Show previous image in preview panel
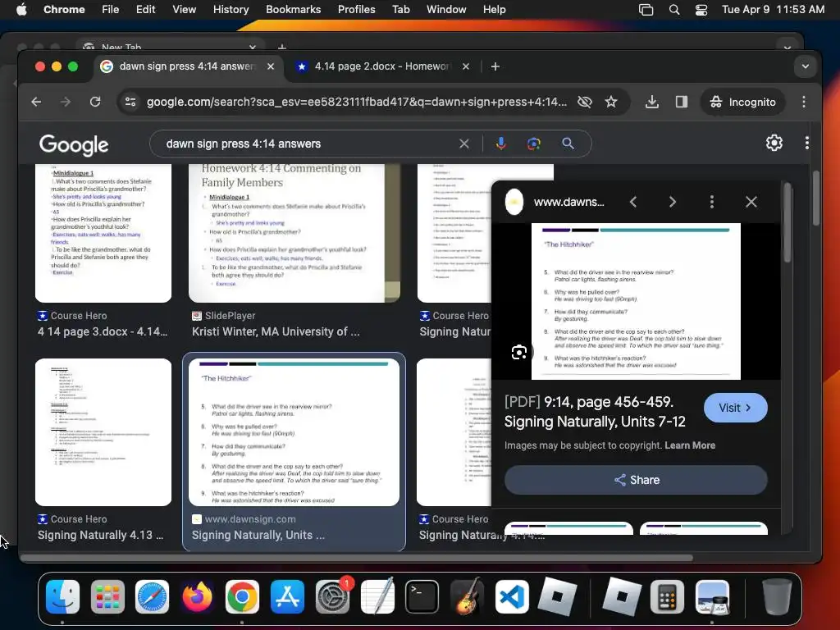The image size is (840, 630). coord(633,202)
